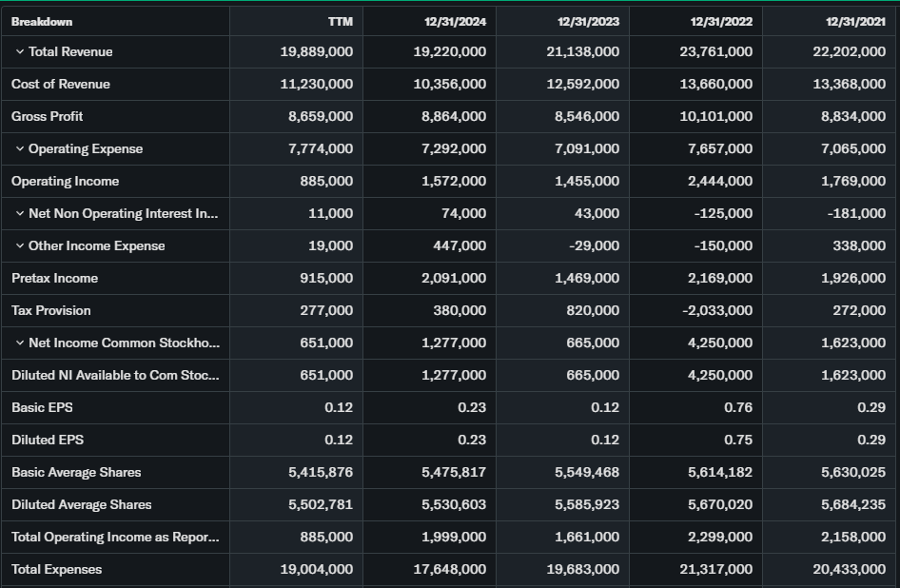
Task: Click Operating Income TTM value 885,000
Action: [326, 182]
